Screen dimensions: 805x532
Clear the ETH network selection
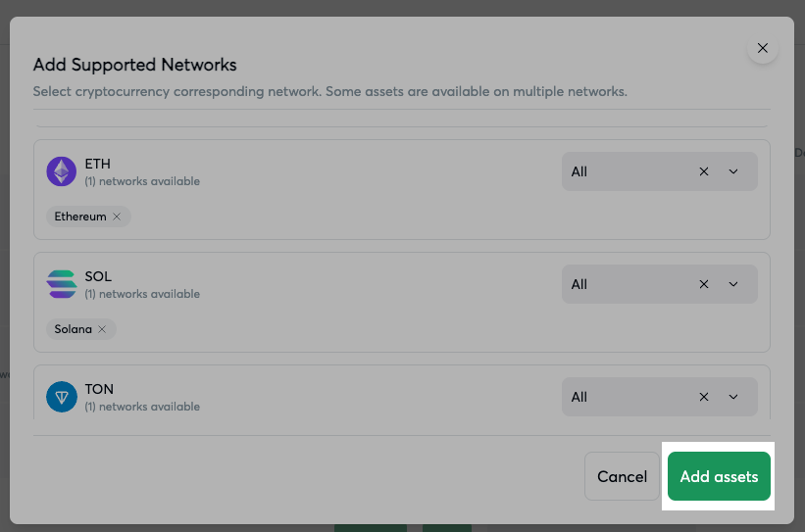(x=703, y=171)
